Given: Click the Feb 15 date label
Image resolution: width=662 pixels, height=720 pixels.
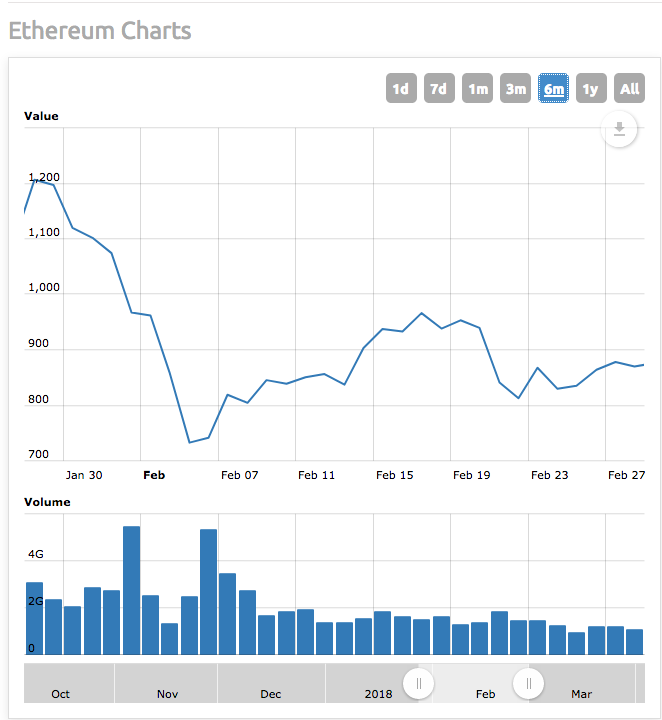Looking at the screenshot, I should tap(395, 475).
